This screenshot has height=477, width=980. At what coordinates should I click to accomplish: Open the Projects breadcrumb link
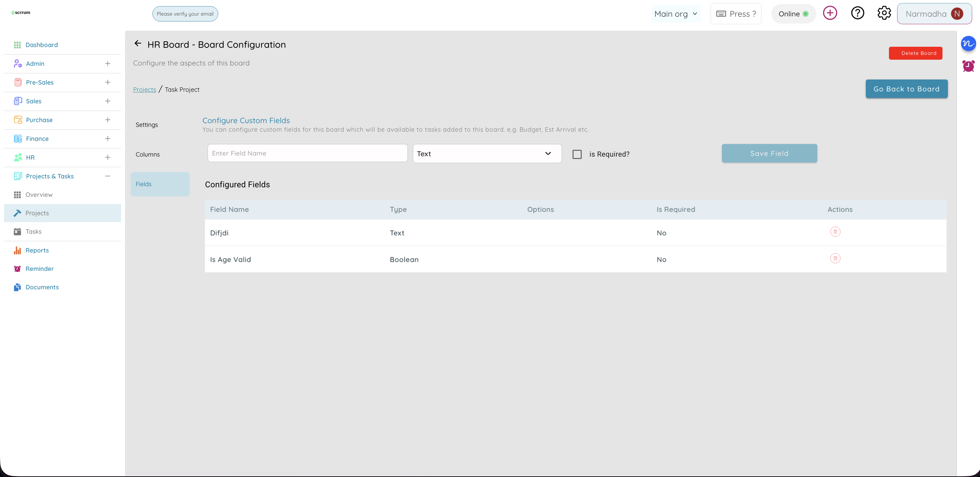point(144,89)
